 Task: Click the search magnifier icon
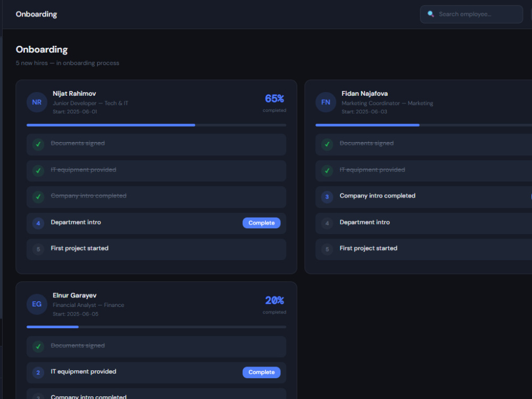430,14
